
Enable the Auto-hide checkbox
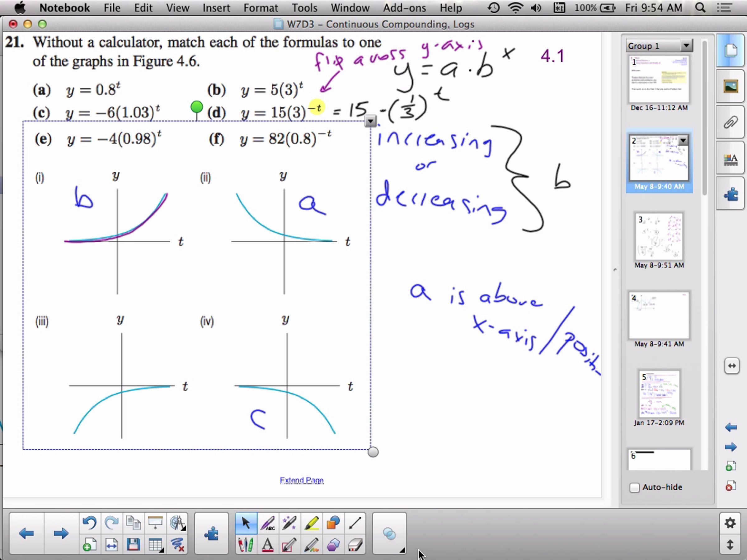[x=635, y=488]
